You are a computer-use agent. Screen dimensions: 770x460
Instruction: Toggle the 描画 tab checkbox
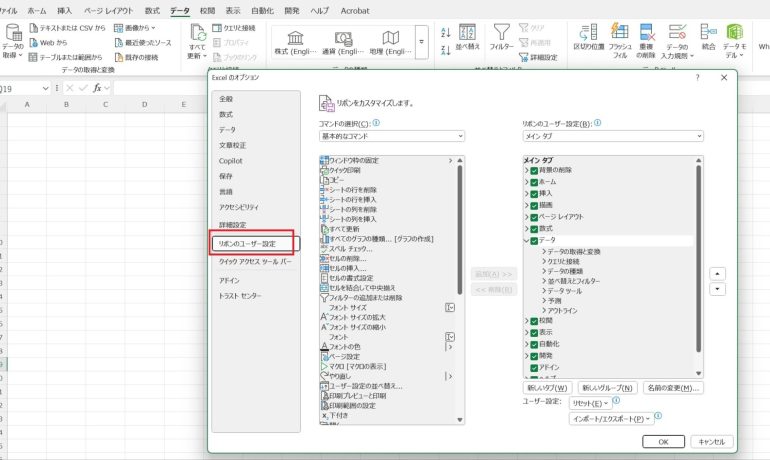click(x=534, y=205)
